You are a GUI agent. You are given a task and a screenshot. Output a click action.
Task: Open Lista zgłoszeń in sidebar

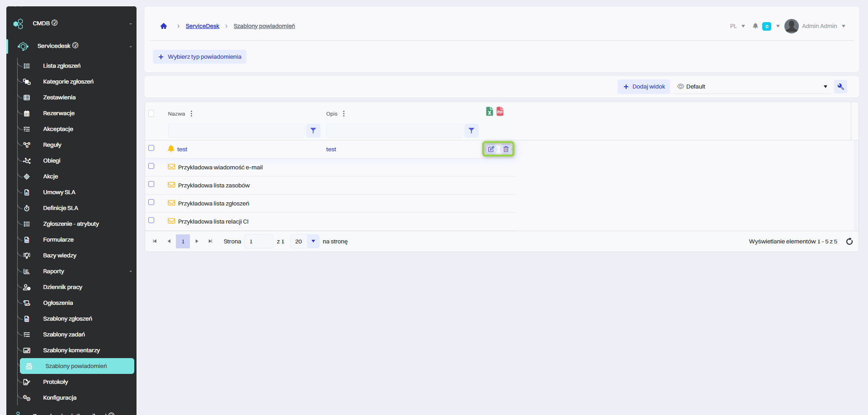click(x=62, y=66)
